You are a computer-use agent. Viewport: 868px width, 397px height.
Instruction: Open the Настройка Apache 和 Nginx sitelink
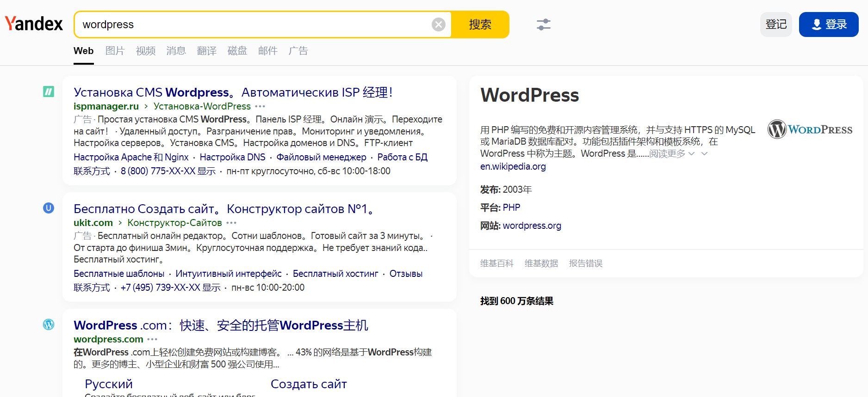(x=131, y=157)
